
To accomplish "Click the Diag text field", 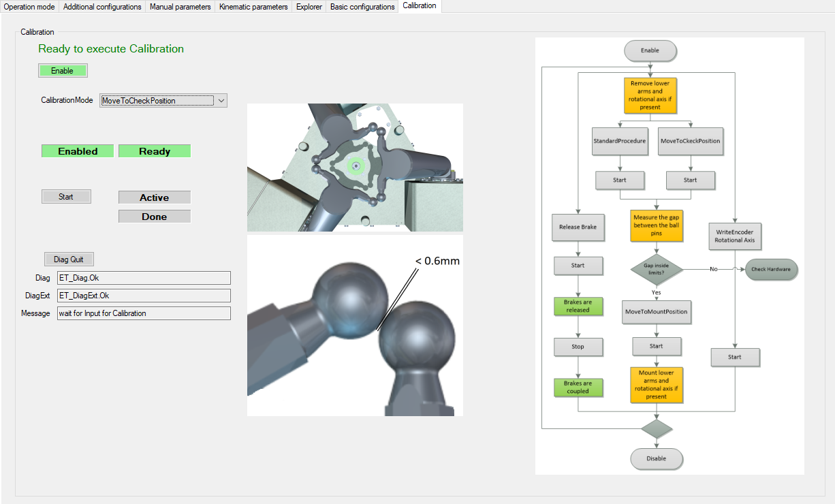I will pos(143,278).
